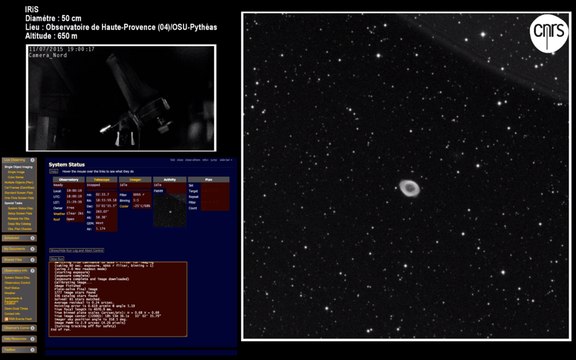Click the 'End of run.' log line
Screen dimensions: 576x360
click(61, 330)
